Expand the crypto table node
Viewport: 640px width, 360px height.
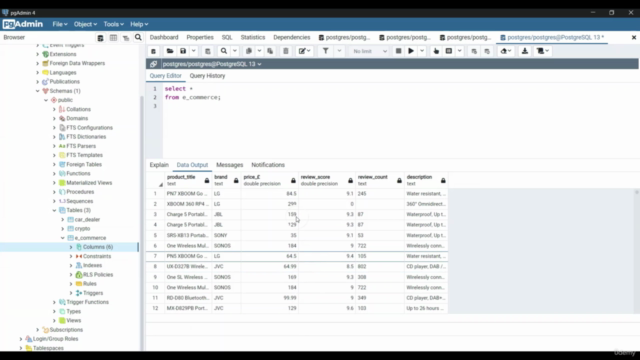63,229
